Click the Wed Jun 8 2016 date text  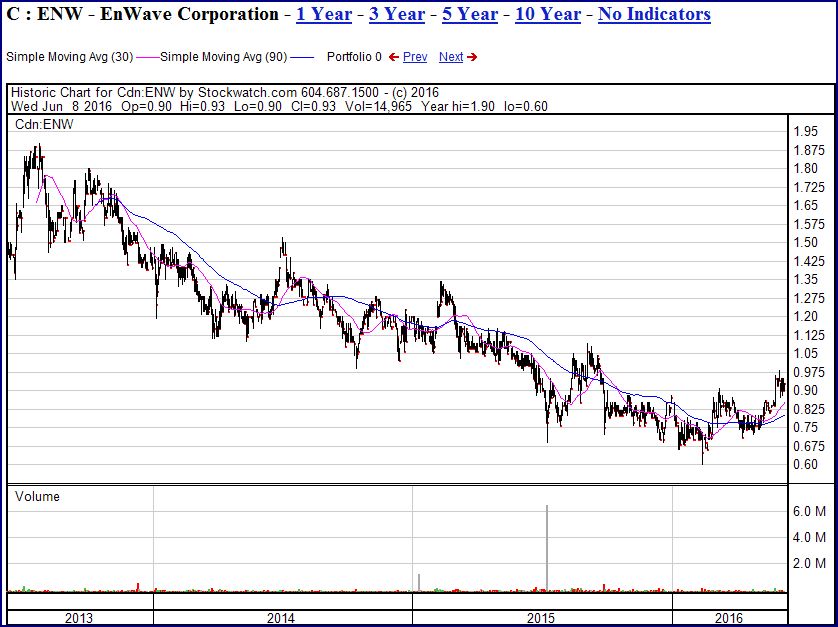tap(61, 106)
